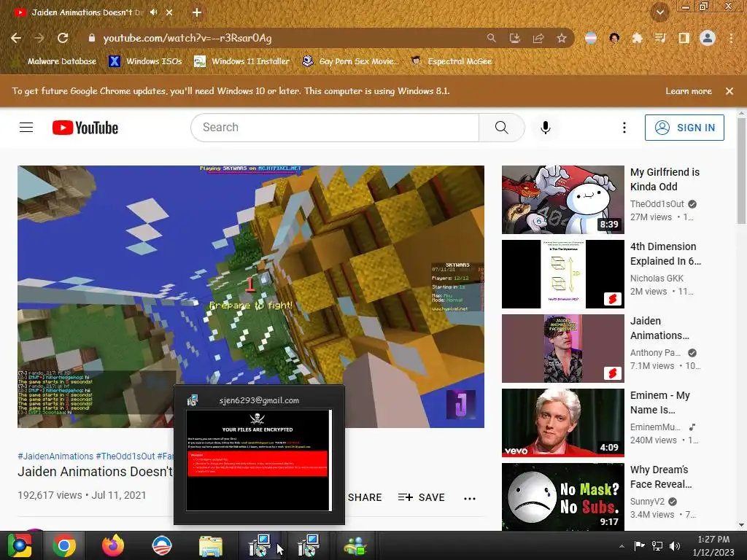Dismiss the Chrome update notice
The width and height of the screenshot is (747, 560).
point(729,91)
